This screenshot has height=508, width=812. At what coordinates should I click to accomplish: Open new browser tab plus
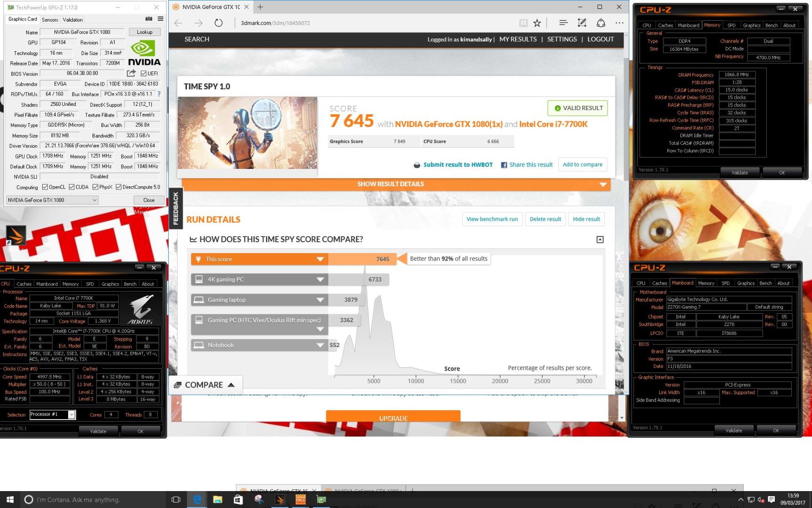pyautogui.click(x=260, y=7)
